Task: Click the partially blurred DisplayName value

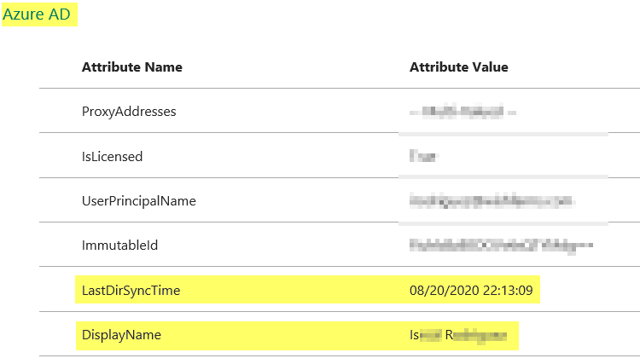Action: tap(458, 336)
